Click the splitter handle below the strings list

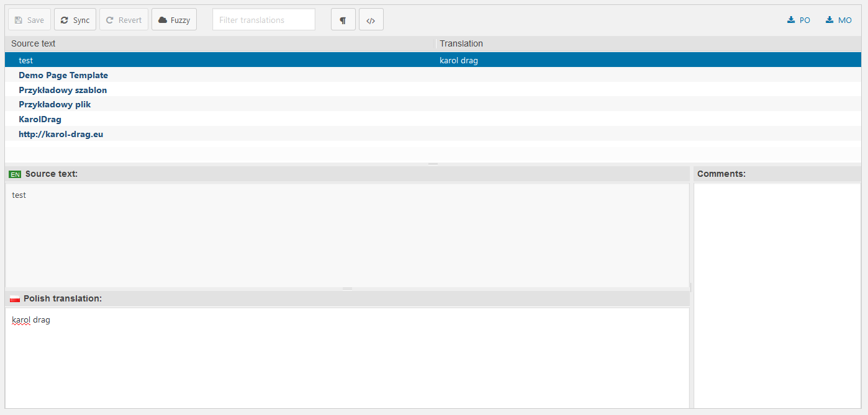(x=433, y=164)
